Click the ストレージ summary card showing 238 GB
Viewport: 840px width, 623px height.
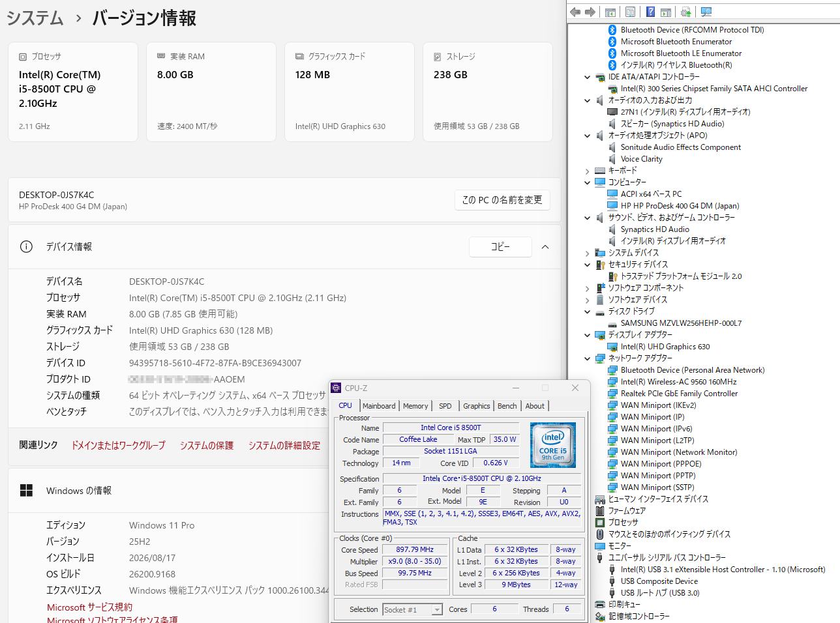click(x=488, y=92)
